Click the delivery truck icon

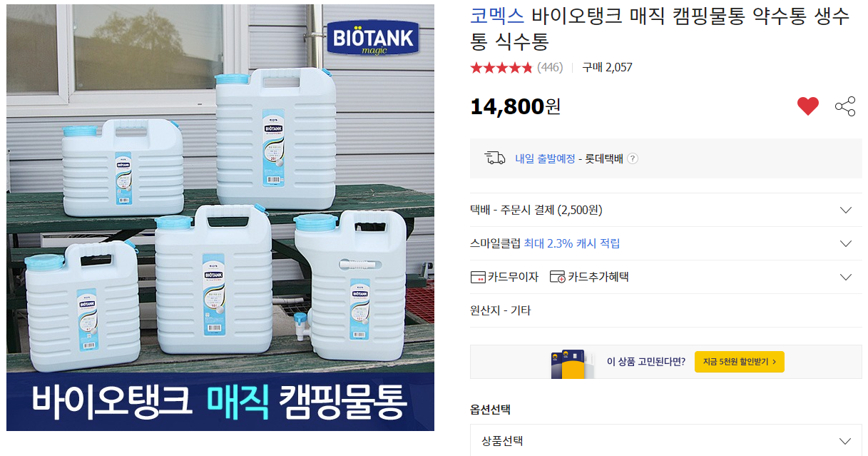(495, 158)
